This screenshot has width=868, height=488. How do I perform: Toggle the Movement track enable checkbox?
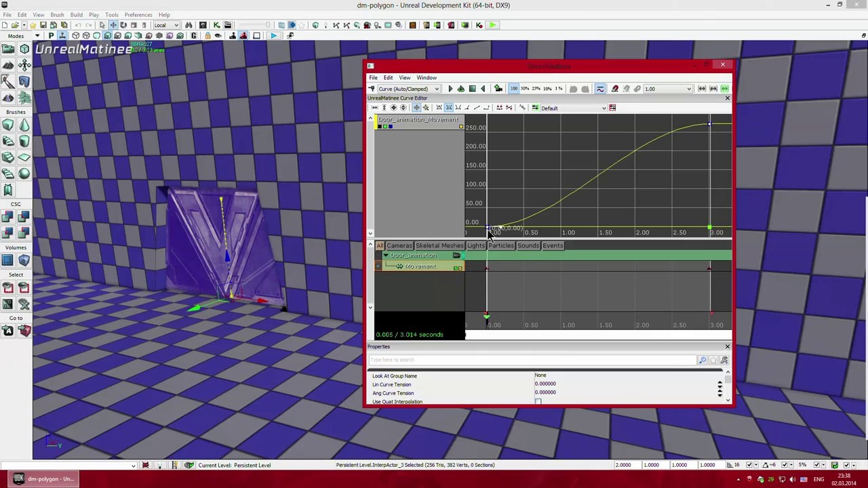pyautogui.click(x=378, y=267)
